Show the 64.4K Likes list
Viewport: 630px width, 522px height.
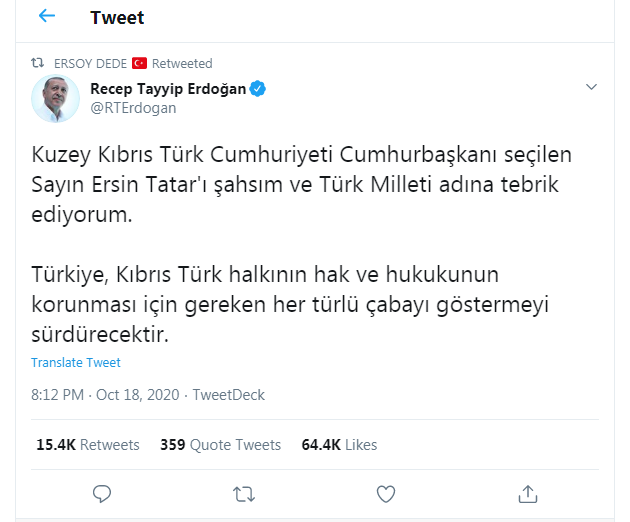point(339,445)
